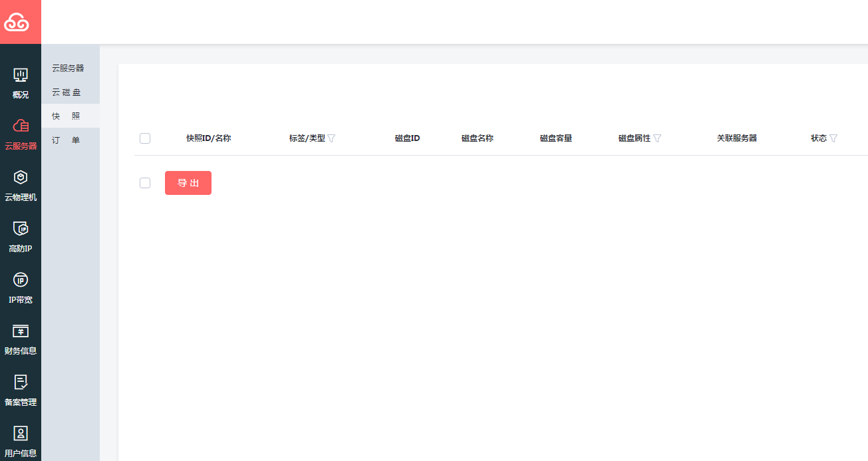Select the 快照 submenu item
This screenshot has width=868, height=461.
coord(67,116)
